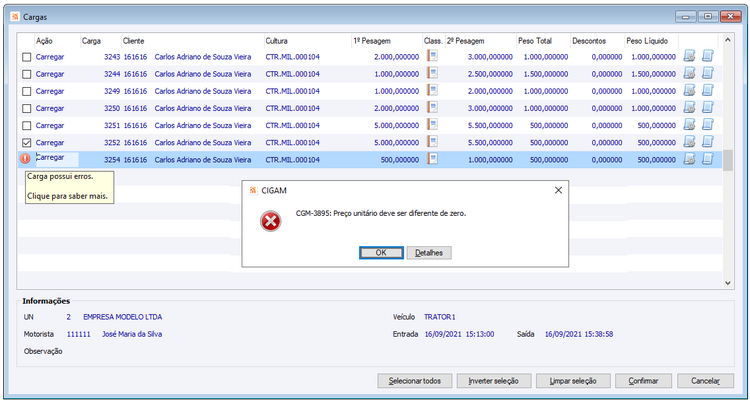Click OK in the CIGAM error dialog
The height and width of the screenshot is (400, 750).
381,253
